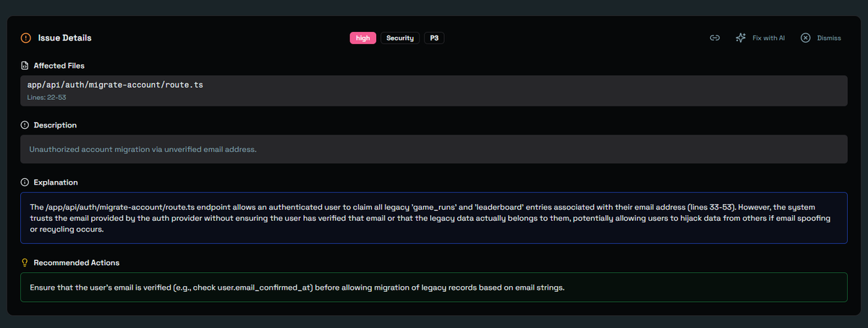Viewport: 868px width, 328px height.
Task: Click the Explanation info icon
Action: [25, 182]
